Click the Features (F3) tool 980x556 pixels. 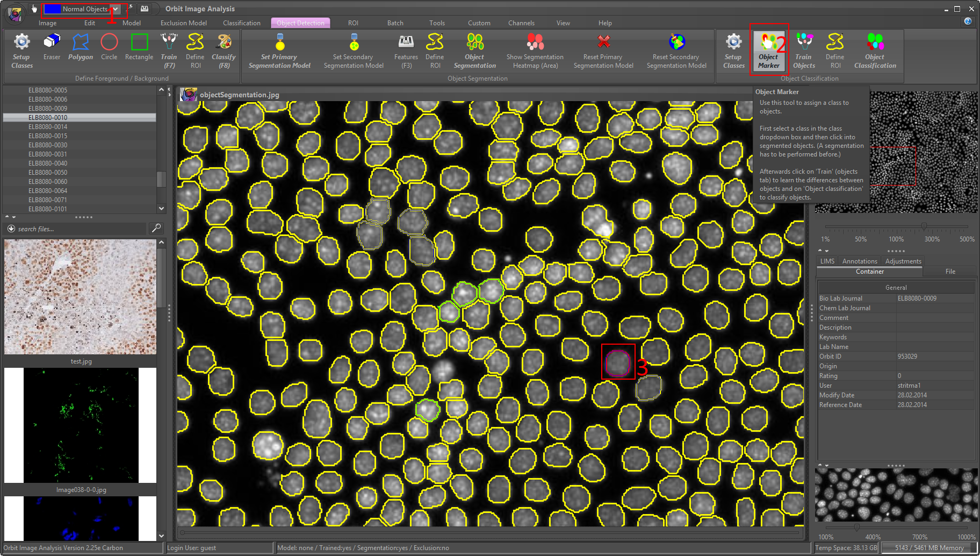pyautogui.click(x=406, y=52)
